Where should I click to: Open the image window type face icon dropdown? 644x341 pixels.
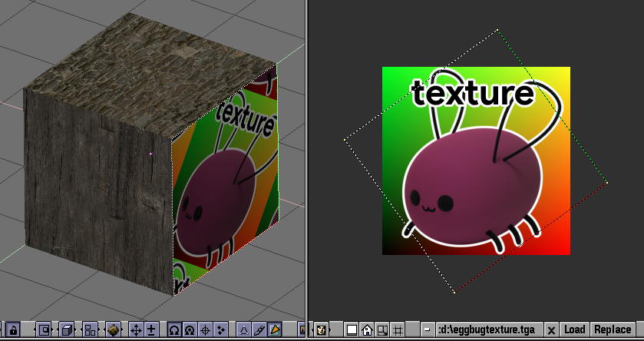(x=321, y=329)
